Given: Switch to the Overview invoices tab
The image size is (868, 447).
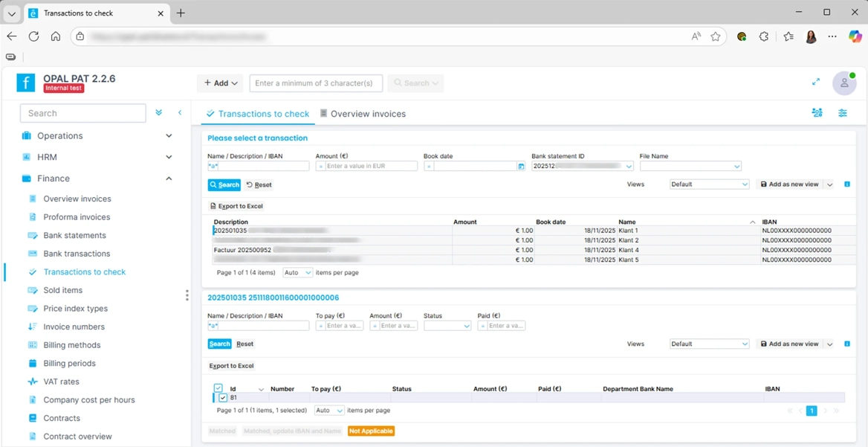Looking at the screenshot, I should [363, 114].
